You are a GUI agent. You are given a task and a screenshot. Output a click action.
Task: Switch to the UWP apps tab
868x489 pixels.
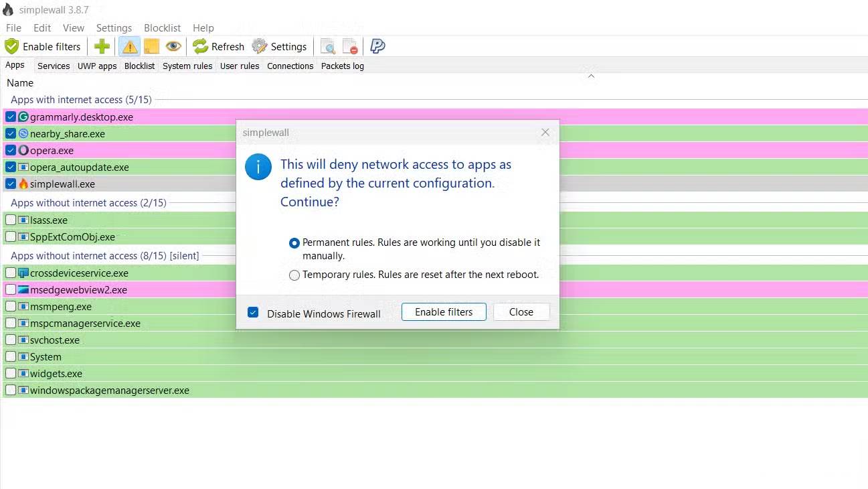coord(97,66)
